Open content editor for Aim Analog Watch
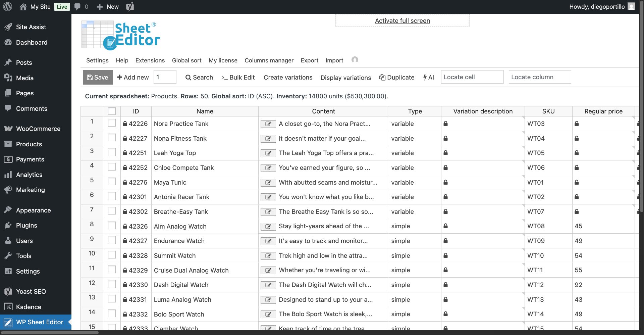Screen dimensions: 644x335 268,227
